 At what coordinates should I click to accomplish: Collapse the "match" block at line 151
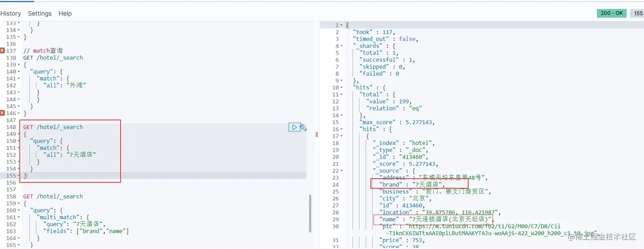point(19,148)
